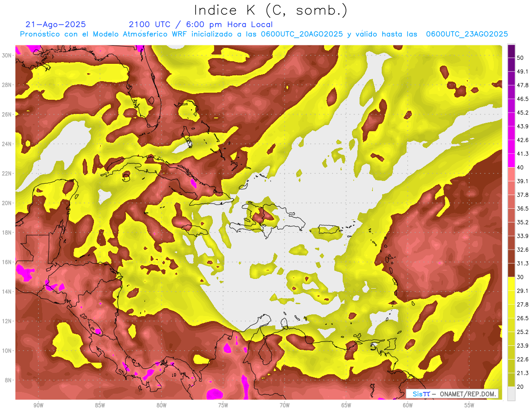This screenshot has height=411, width=532.
Task: Click the colorbar value 23.9
Action: (x=522, y=346)
